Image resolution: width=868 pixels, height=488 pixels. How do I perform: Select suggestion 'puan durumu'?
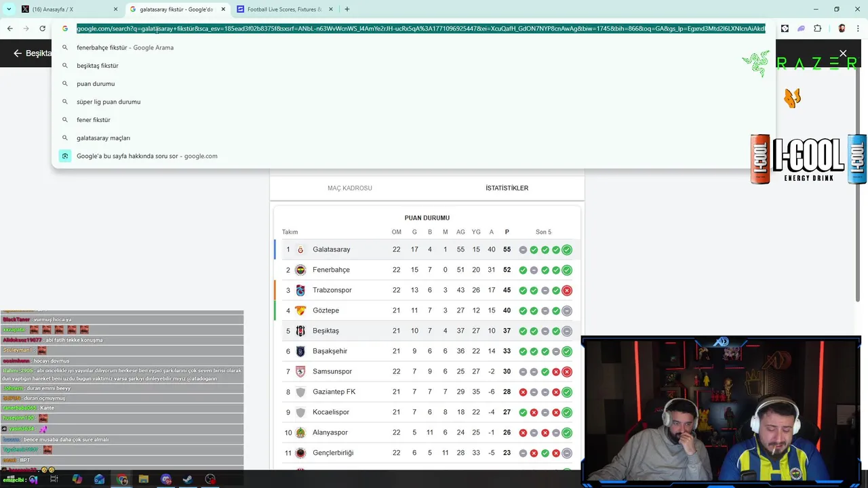coord(414,83)
